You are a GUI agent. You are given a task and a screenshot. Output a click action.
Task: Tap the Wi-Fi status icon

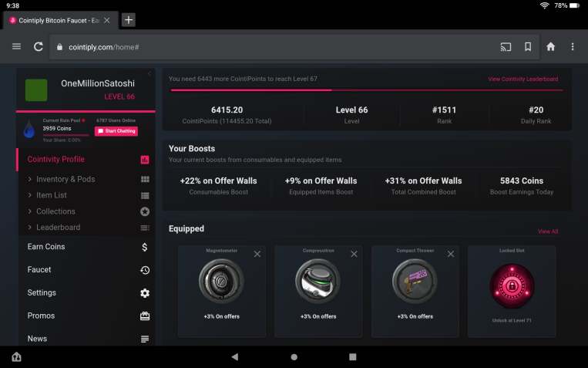pyautogui.click(x=545, y=5)
